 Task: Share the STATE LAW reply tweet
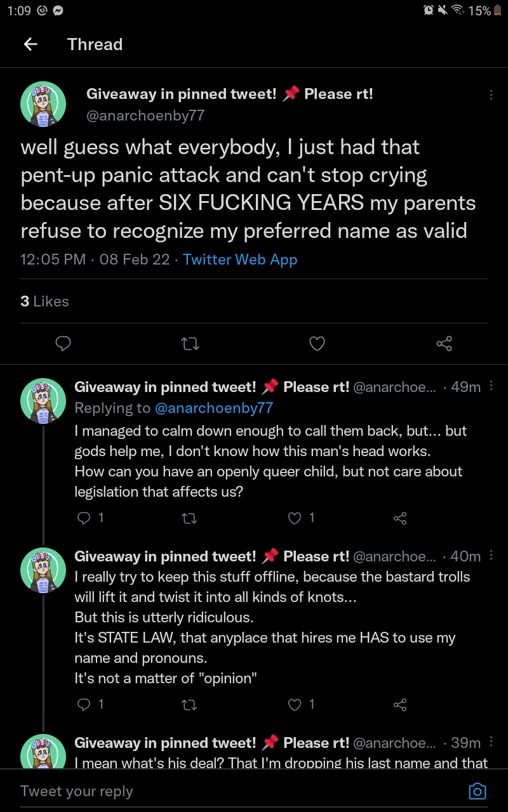pos(400,704)
